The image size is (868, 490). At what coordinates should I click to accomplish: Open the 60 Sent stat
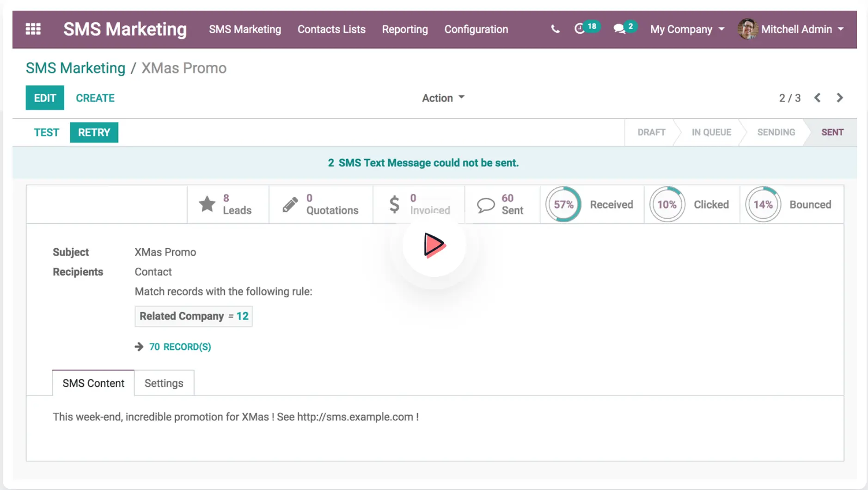coord(502,204)
